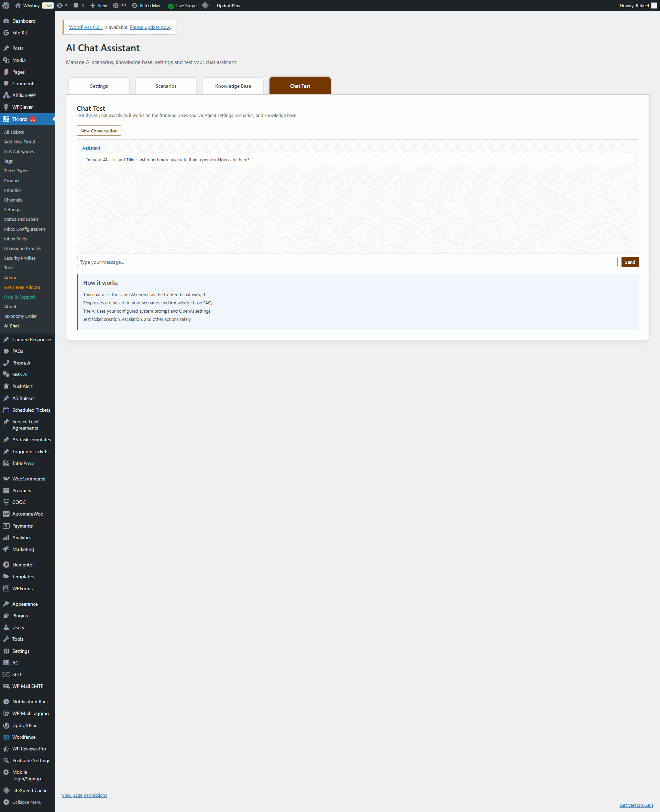The image size is (660, 812).
Task: Open WooCommerce from the sidebar
Action: point(29,479)
